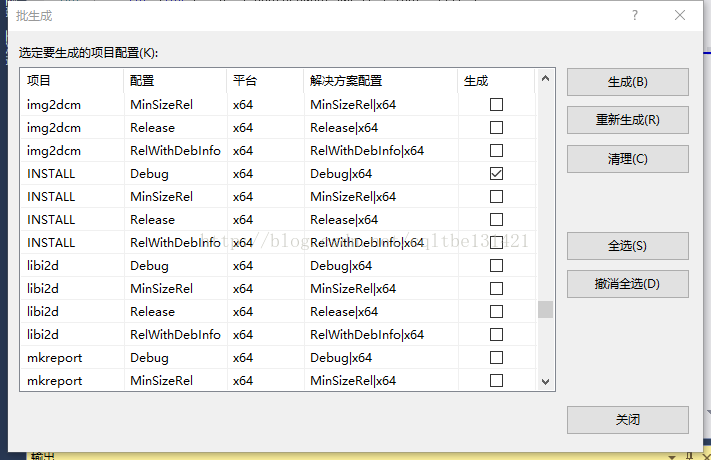The width and height of the screenshot is (711, 460).
Task: Check build box for img2dcm MinSizeRel
Action: coord(497,105)
